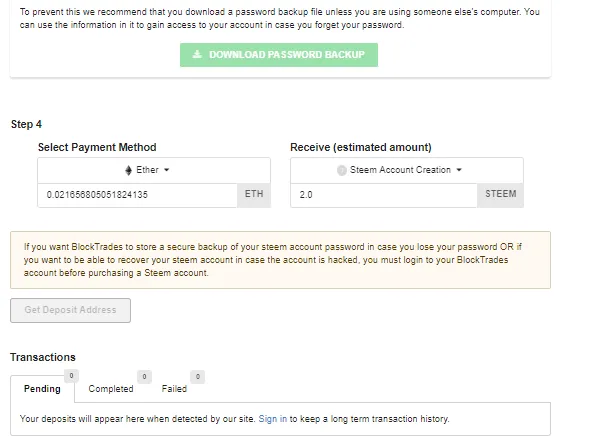Click the ETH amount input field

pyautogui.click(x=138, y=195)
